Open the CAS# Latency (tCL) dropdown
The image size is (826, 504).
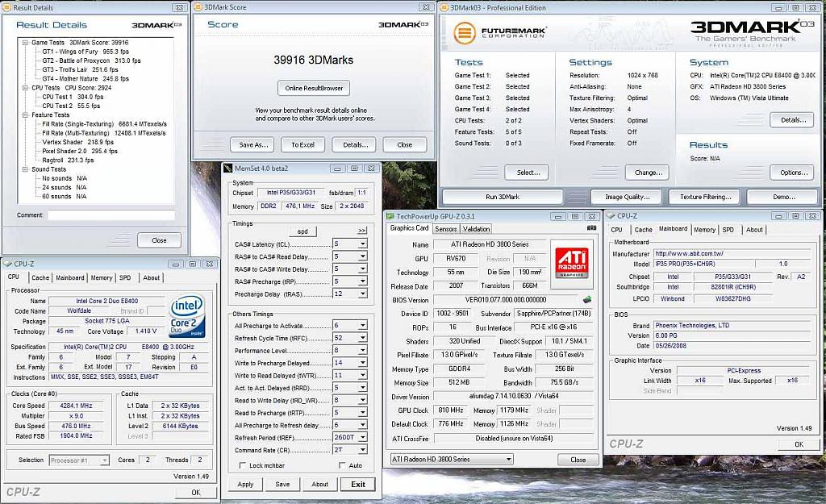362,244
